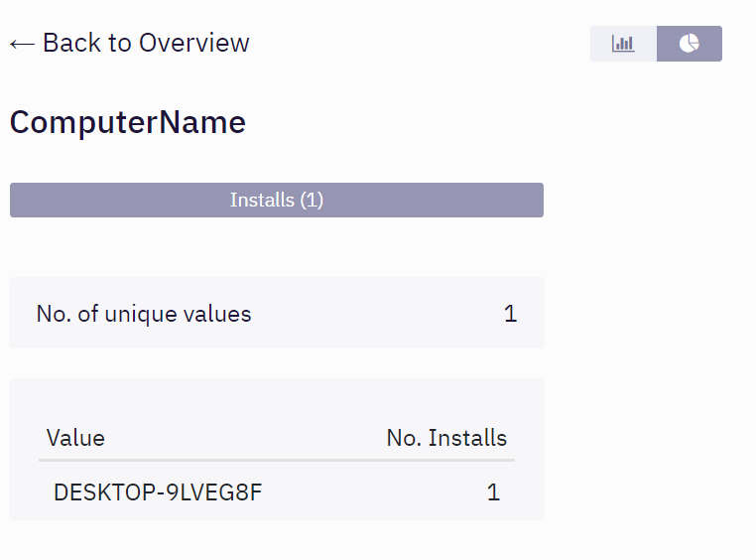Click blank space between Value and No. Installs
756x560 pixels.
248,438
